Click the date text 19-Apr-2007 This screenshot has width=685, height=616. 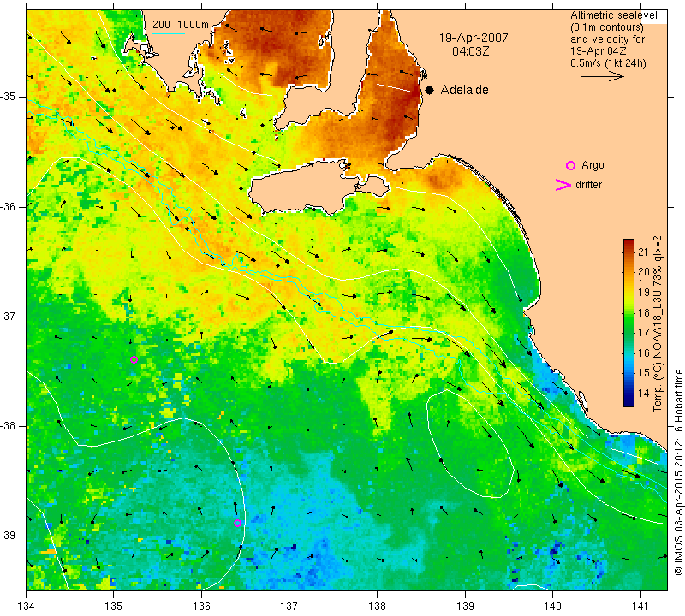click(x=474, y=38)
